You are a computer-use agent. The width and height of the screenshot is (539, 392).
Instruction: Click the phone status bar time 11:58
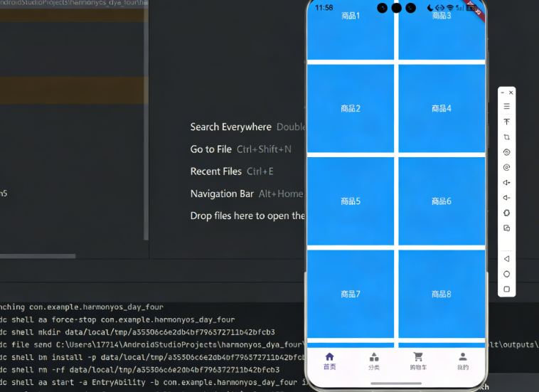pyautogui.click(x=324, y=8)
